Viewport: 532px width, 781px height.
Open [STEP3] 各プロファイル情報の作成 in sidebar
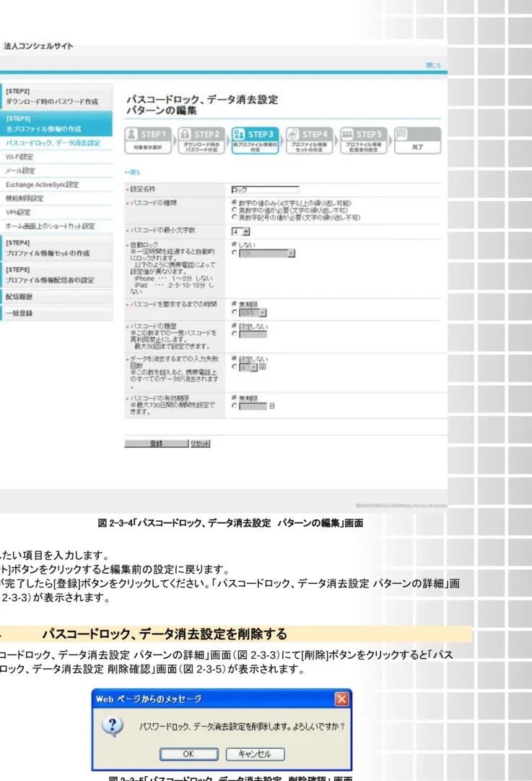point(56,124)
